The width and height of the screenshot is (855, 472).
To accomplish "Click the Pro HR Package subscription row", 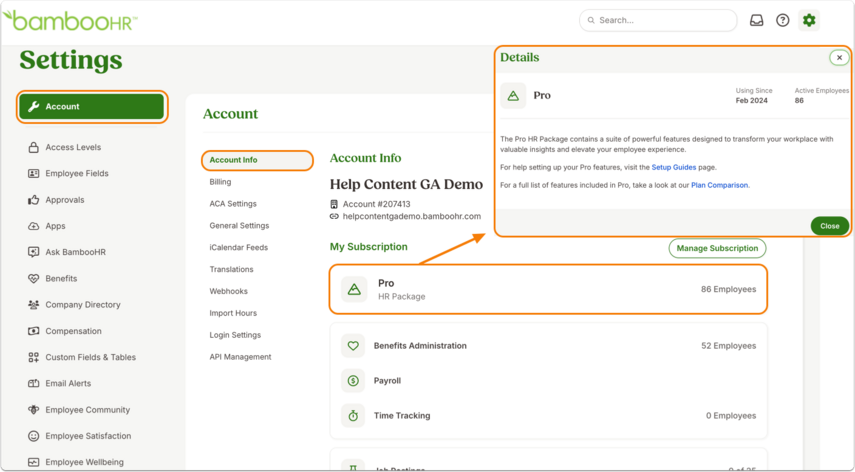I will (x=548, y=289).
